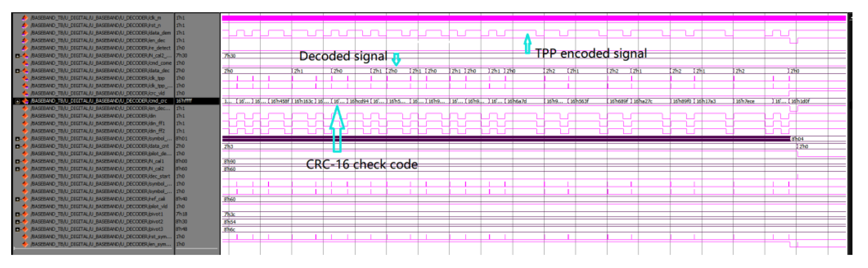
Task: Click the signal icon in the topmost signal row
Action: (x=25, y=17)
